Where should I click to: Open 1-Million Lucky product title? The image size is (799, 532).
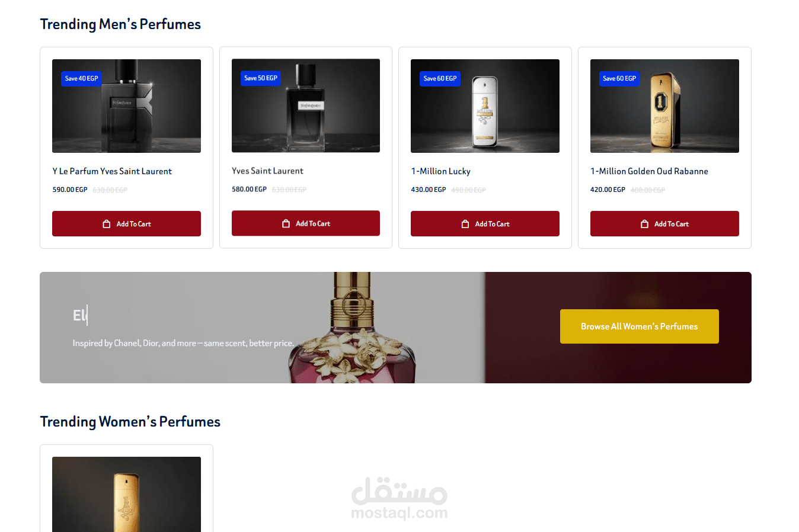[440, 171]
